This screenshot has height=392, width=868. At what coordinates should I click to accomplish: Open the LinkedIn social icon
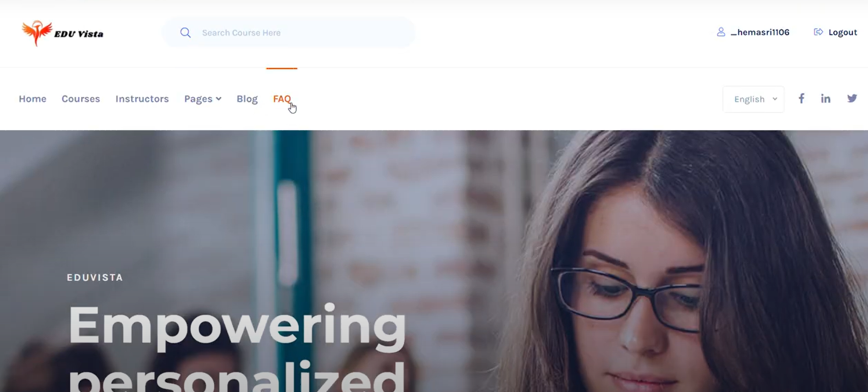click(826, 98)
